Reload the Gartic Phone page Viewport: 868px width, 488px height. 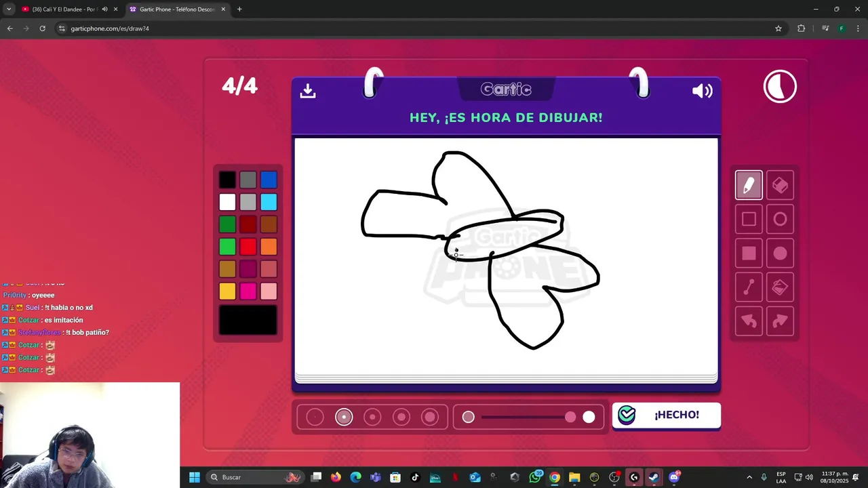[42, 28]
